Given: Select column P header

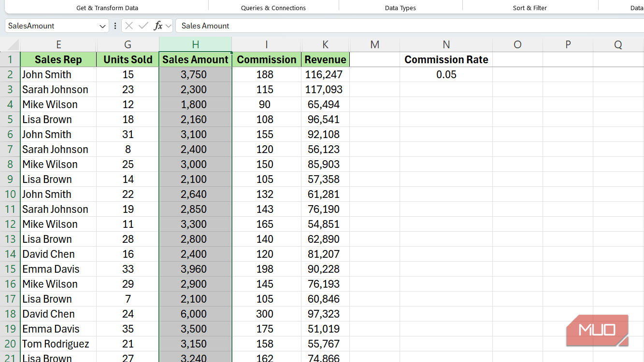Looking at the screenshot, I should [x=568, y=45].
